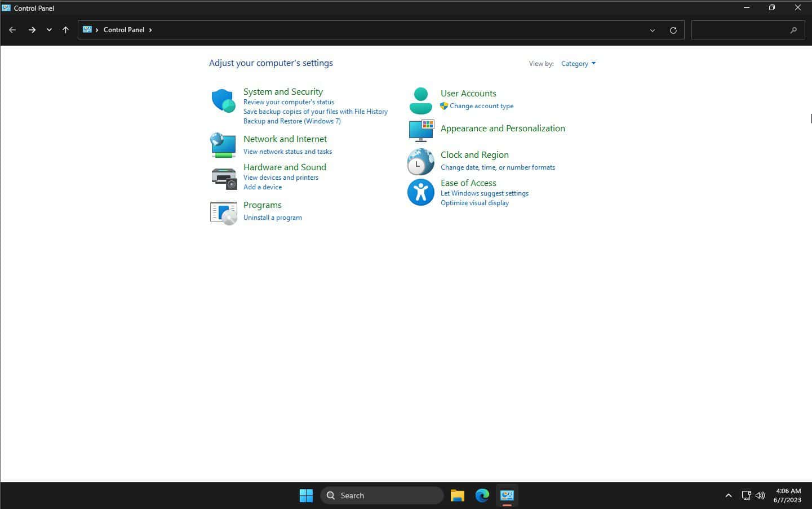The width and height of the screenshot is (812, 509).
Task: Open System and Security category
Action: (x=283, y=91)
